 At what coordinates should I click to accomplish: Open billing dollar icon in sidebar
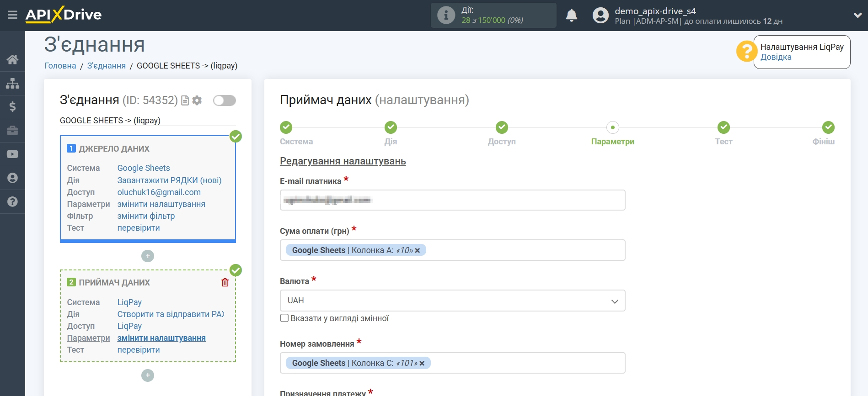[x=12, y=107]
